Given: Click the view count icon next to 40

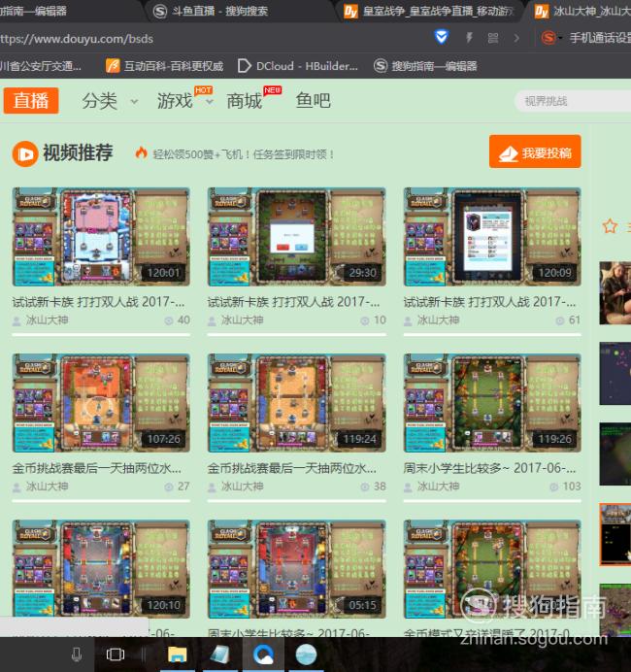Looking at the screenshot, I should click(x=169, y=320).
